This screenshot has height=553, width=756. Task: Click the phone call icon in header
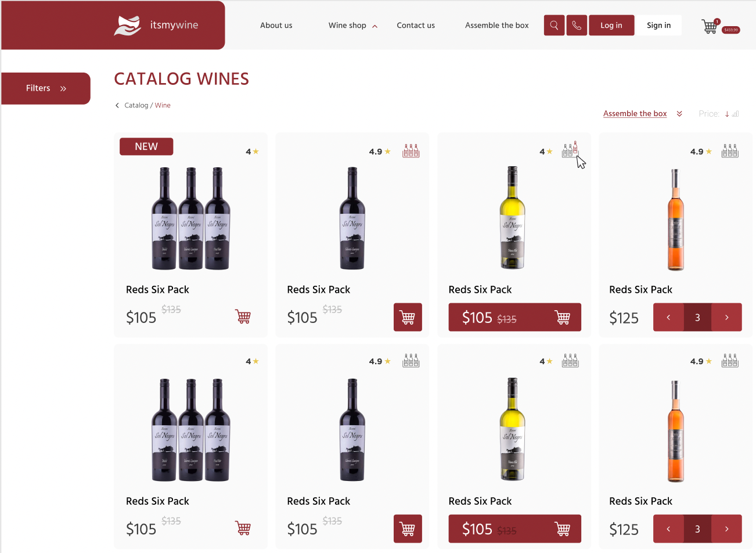click(x=577, y=26)
